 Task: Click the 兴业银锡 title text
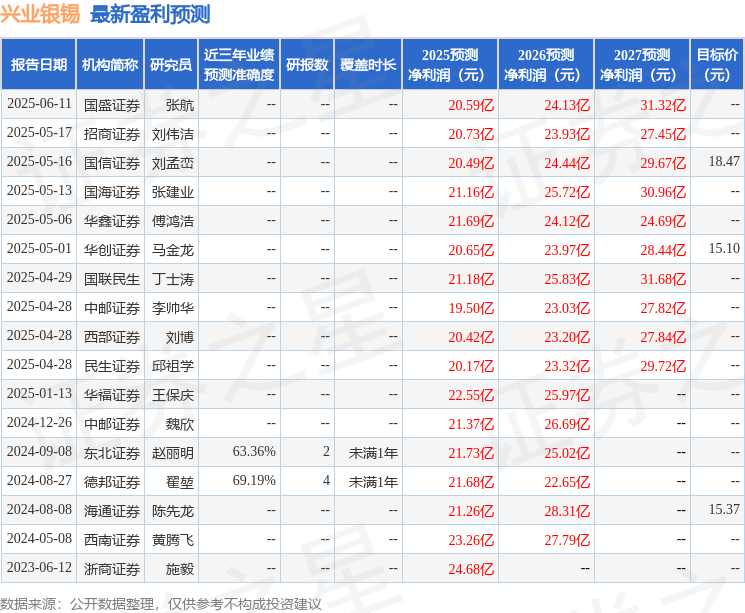40,14
